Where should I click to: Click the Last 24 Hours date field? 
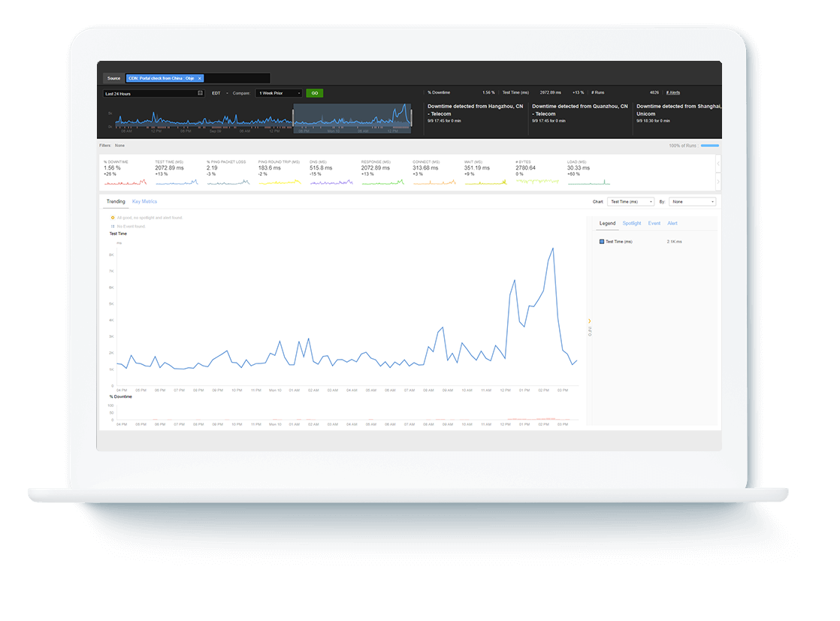pos(153,93)
